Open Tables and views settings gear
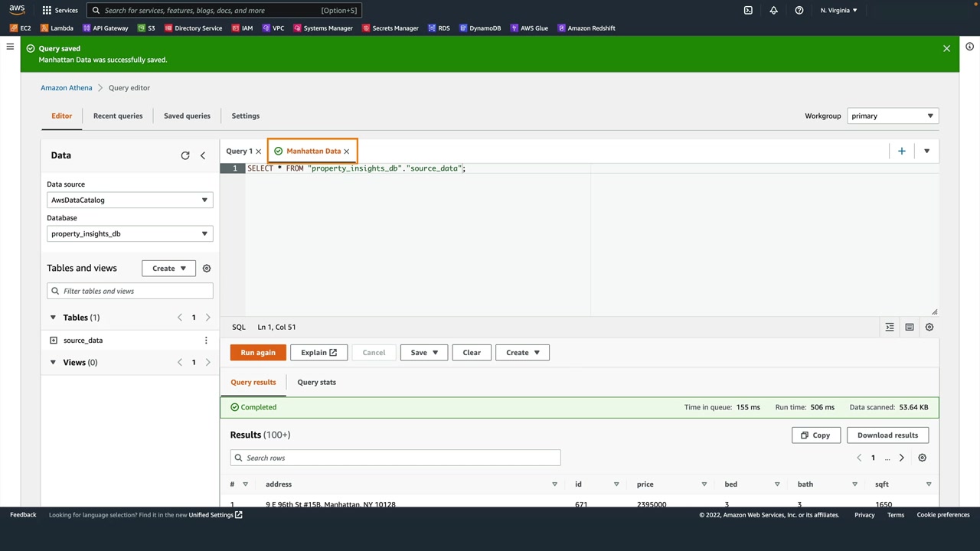The width and height of the screenshot is (980, 551). tap(207, 269)
